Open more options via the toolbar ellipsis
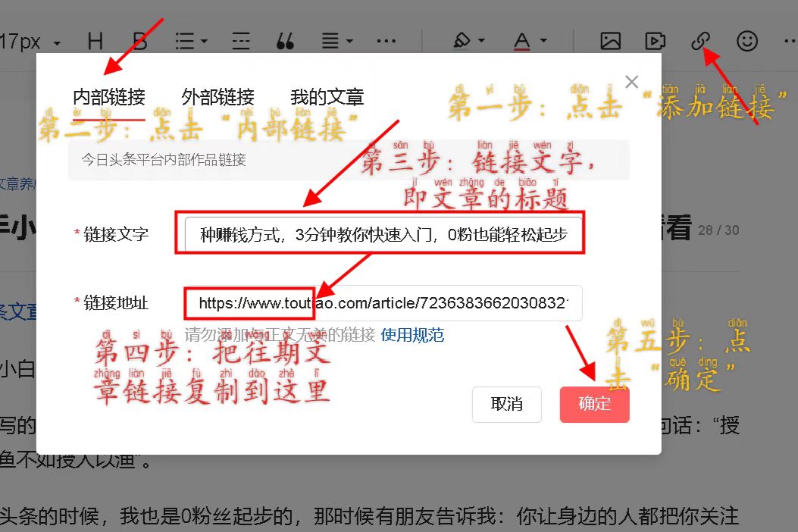Image resolution: width=798 pixels, height=532 pixels. [x=386, y=41]
